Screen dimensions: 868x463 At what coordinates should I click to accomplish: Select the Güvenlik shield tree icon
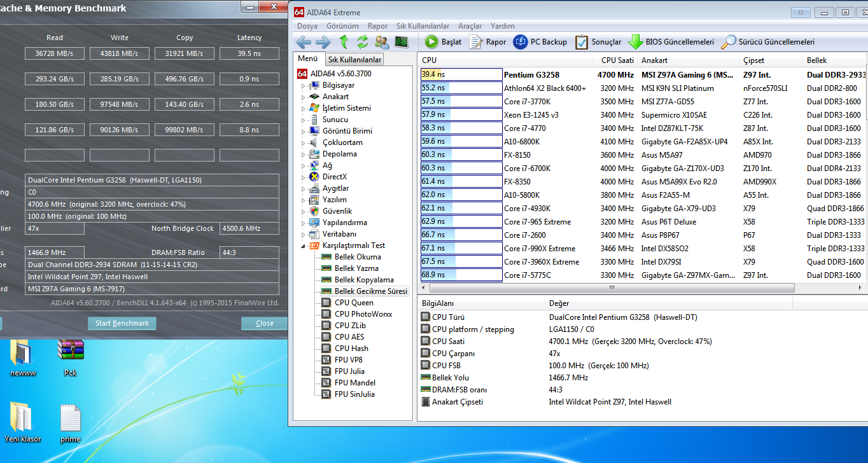[314, 211]
